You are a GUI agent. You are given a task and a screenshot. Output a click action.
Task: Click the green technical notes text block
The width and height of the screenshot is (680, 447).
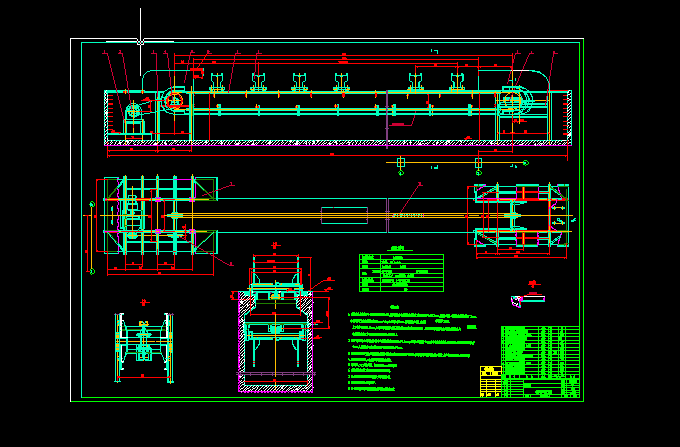click(412, 350)
